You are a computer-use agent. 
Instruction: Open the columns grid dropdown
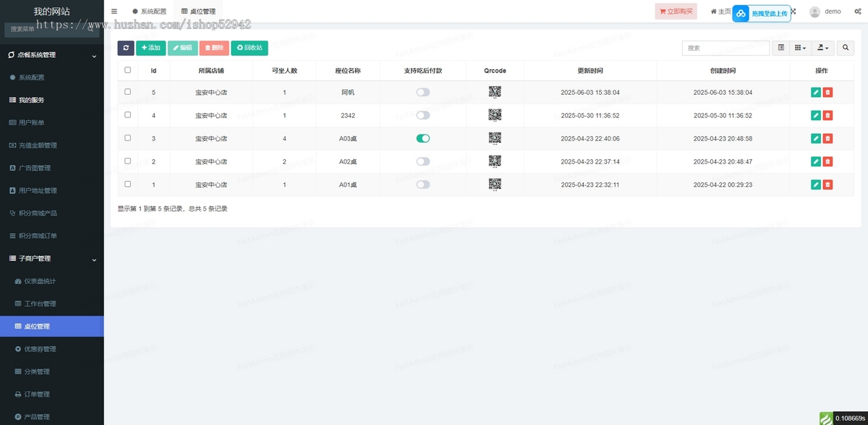800,48
